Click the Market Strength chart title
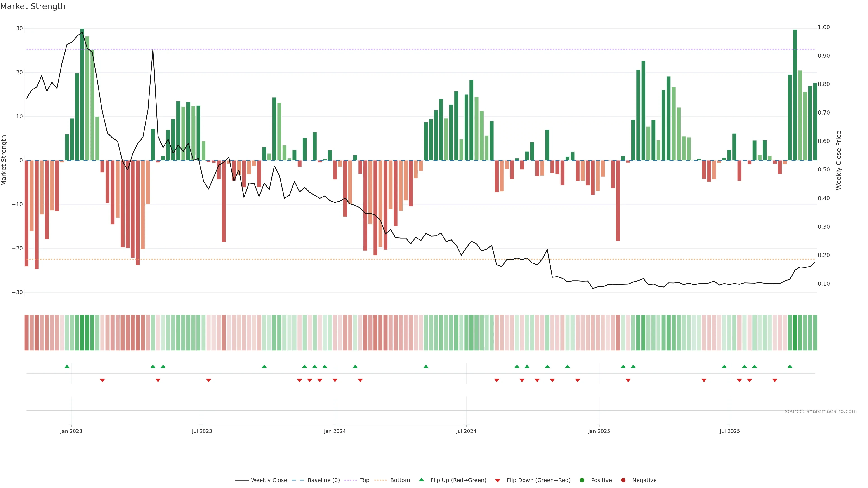868x488 pixels. point(33,6)
